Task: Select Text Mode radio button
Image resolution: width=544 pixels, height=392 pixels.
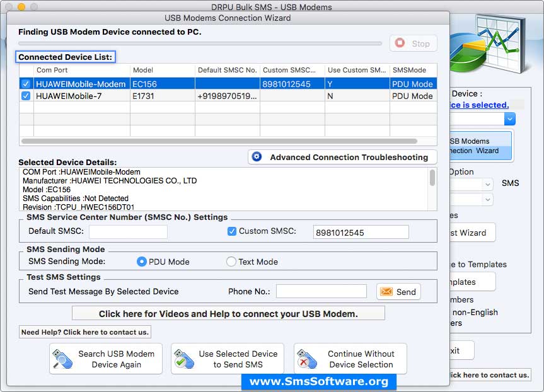Action: click(231, 262)
